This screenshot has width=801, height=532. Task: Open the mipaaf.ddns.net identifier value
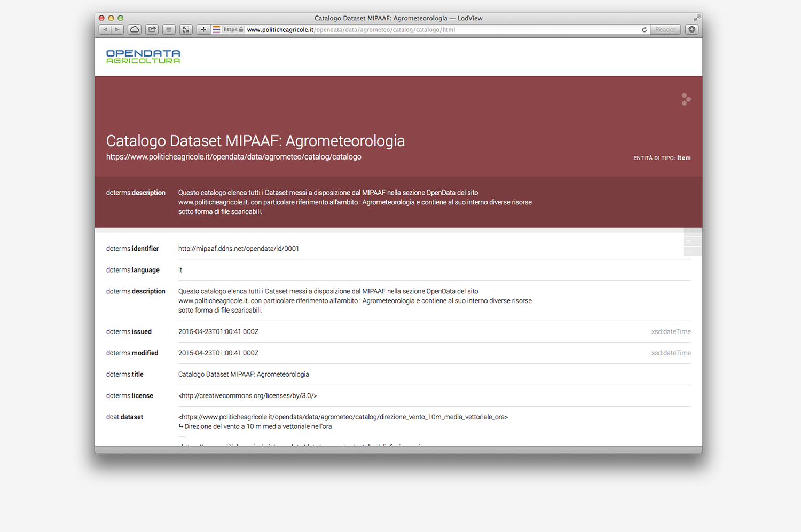[239, 249]
